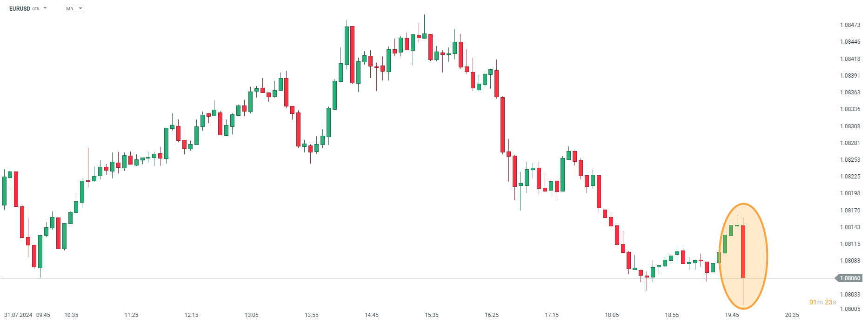868x323 pixels.
Task: Click the 1.08363 price axis label
Action: click(x=850, y=92)
